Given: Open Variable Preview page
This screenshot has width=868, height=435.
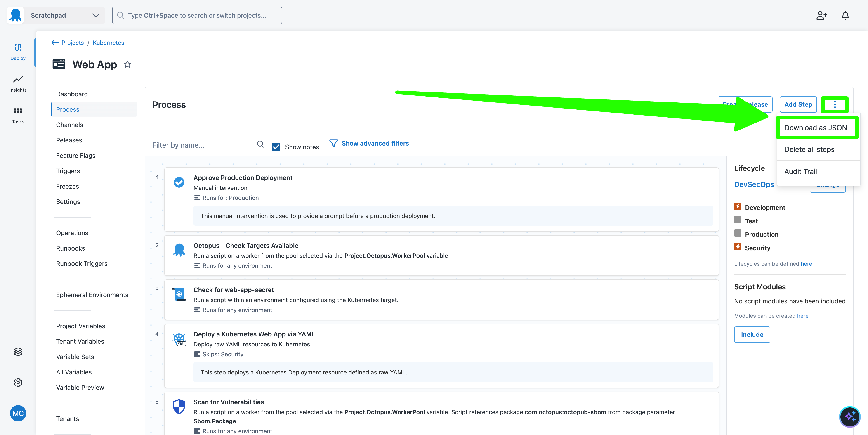Looking at the screenshot, I should click(x=80, y=388).
